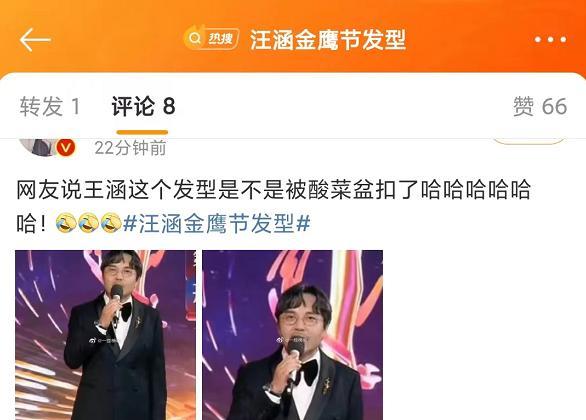Click the third crying-laughing emoji

pyautogui.click(x=111, y=223)
